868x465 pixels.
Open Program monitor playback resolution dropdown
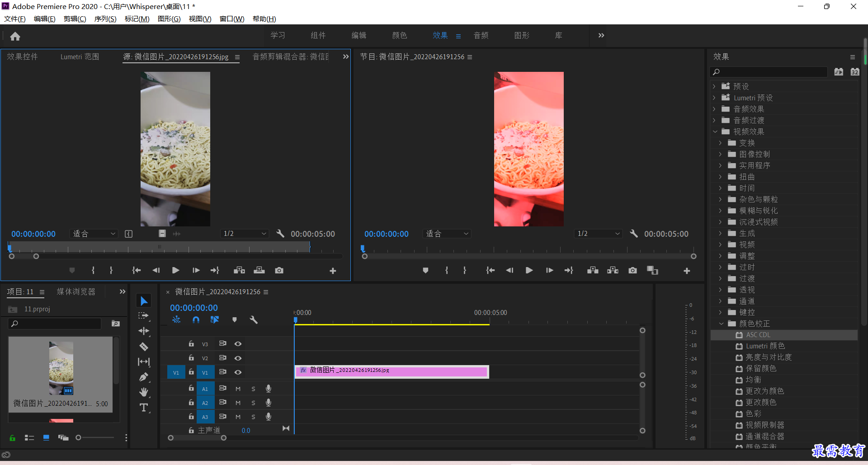(x=598, y=234)
